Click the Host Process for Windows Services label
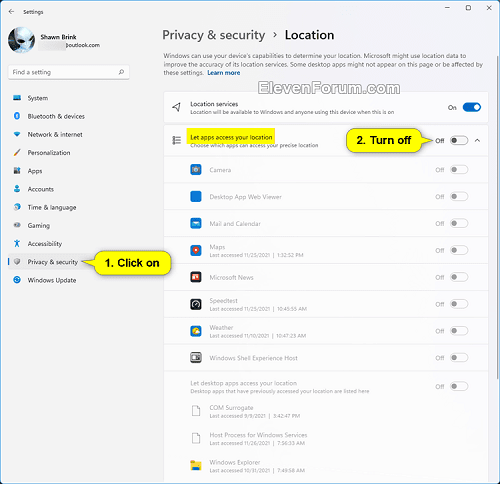This screenshot has height=484, width=500. coord(258,435)
